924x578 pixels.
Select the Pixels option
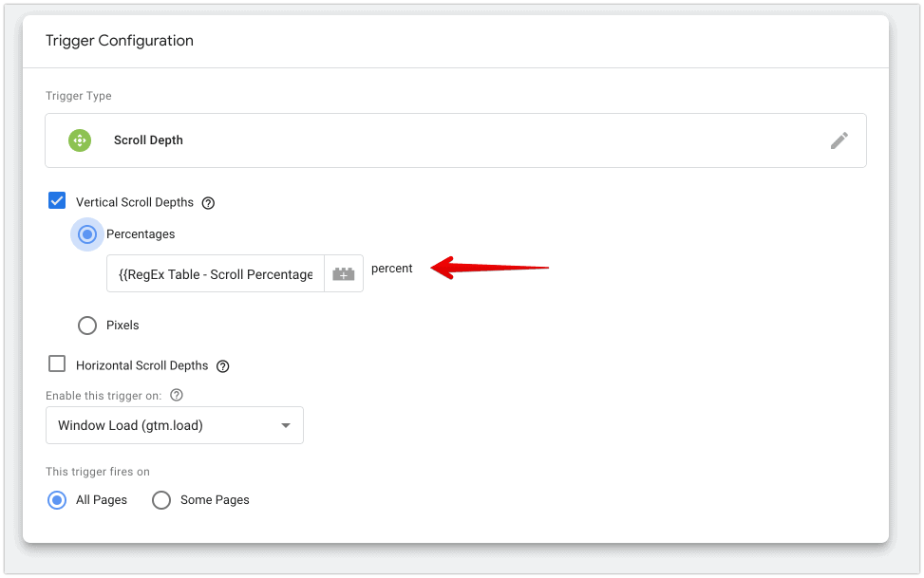pos(86,326)
